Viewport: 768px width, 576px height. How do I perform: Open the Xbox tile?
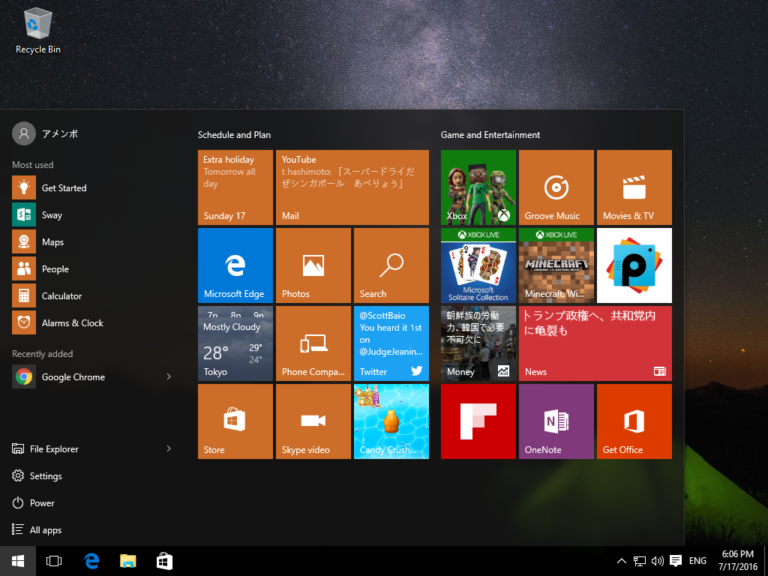click(478, 188)
